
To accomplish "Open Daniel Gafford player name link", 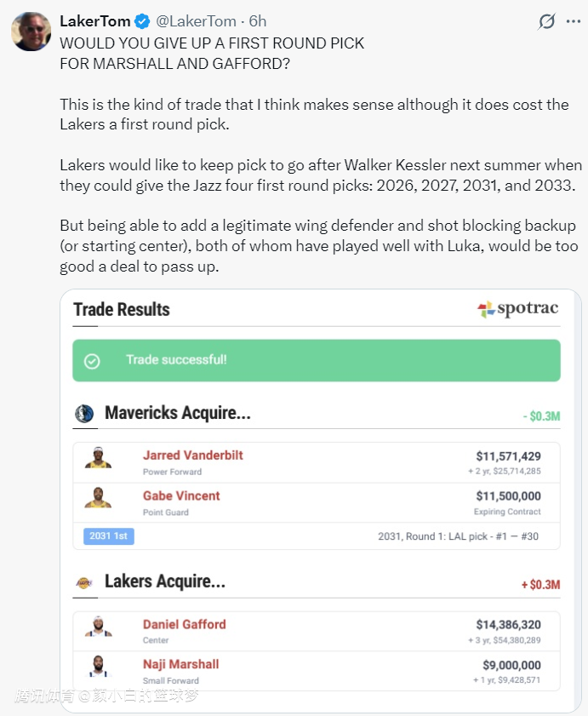I will point(185,624).
